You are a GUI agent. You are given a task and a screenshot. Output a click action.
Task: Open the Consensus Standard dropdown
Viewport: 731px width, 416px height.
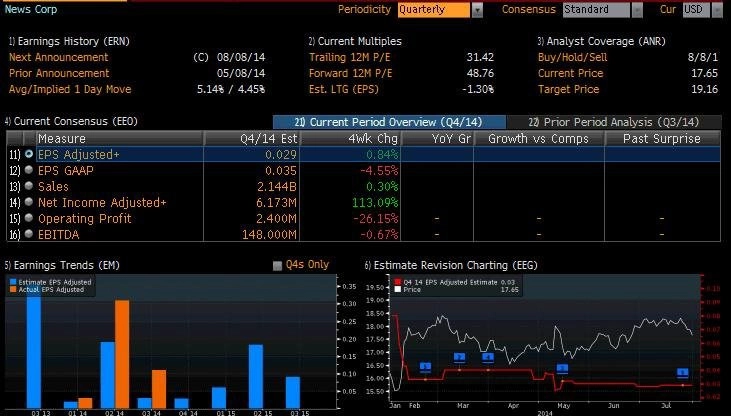point(596,10)
